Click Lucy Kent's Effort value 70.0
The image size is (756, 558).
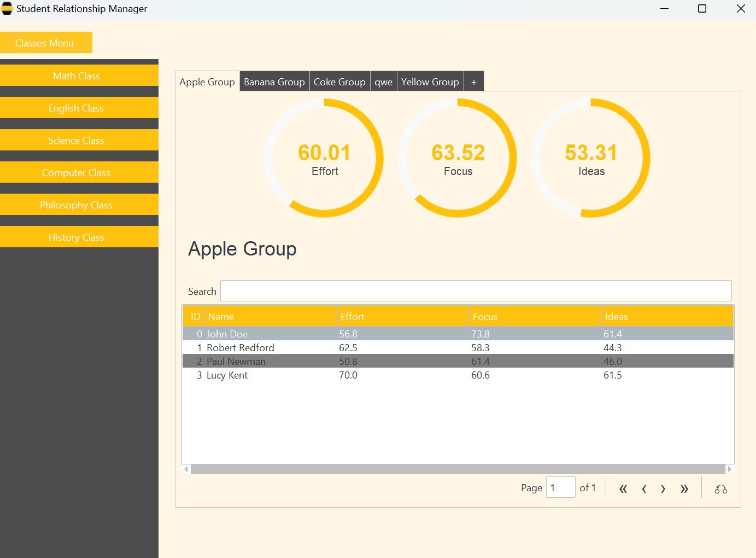[348, 375]
